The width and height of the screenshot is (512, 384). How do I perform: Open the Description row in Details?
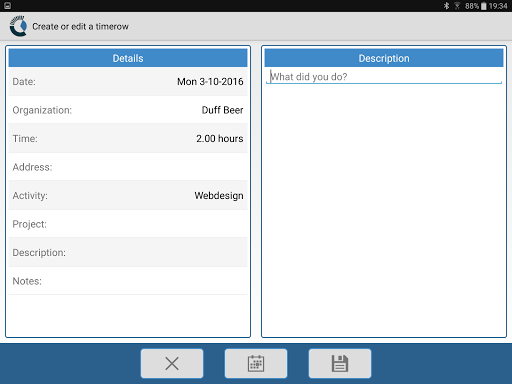(x=128, y=252)
